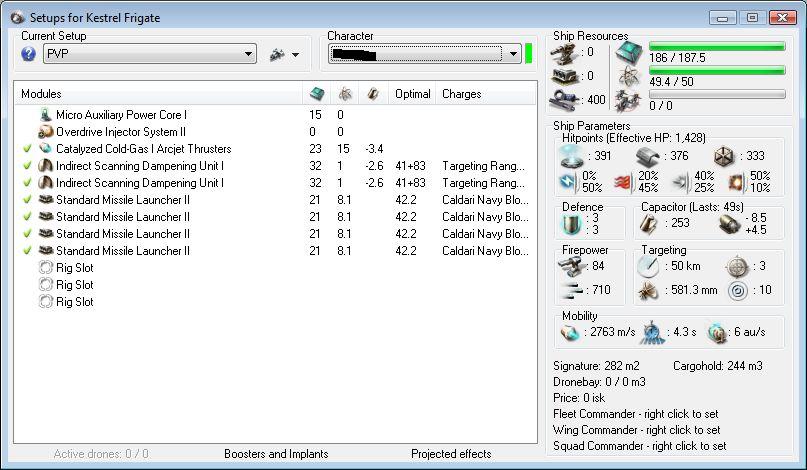Screen dimensions: 807x470
Task: Click the volley damage icon showing 710
Action: pyautogui.click(x=573, y=290)
